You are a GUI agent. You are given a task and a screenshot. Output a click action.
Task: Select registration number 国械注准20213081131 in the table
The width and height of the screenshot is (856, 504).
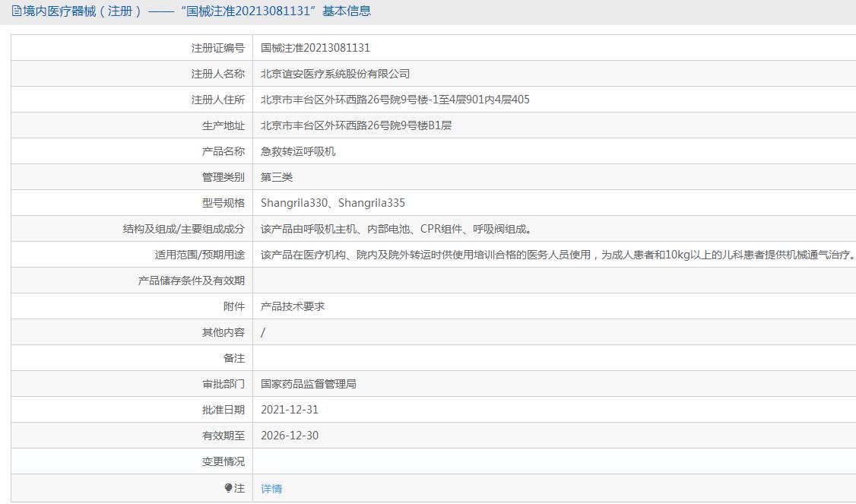[315, 48]
